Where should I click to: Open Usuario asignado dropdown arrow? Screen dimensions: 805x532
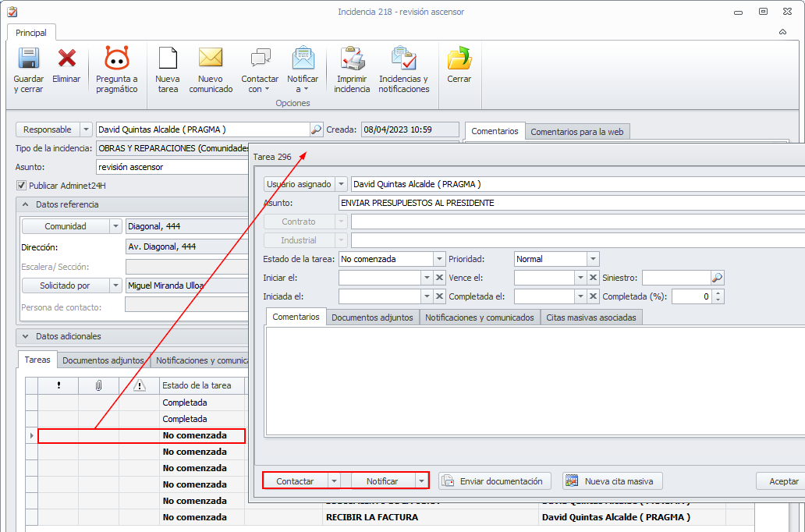tap(342, 184)
